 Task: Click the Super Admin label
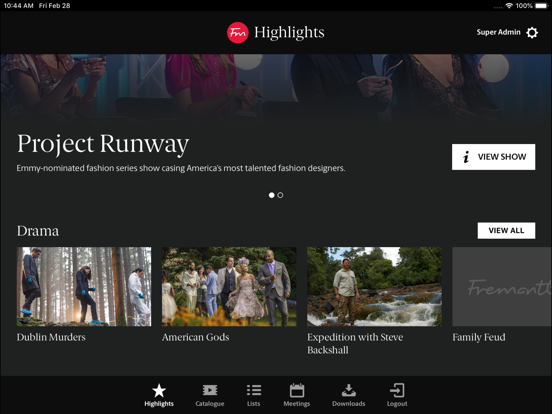498,32
